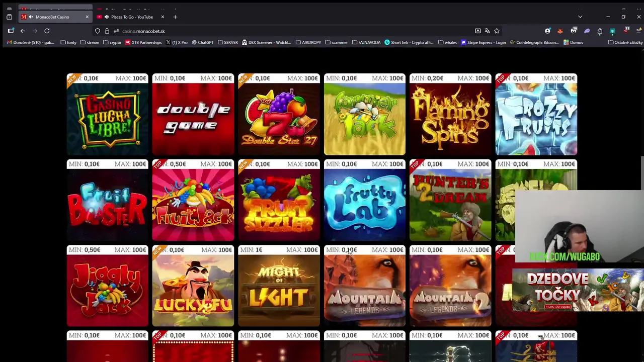Open the Farmer Jack game tile
Image resolution: width=644 pixels, height=362 pixels.
point(365,115)
